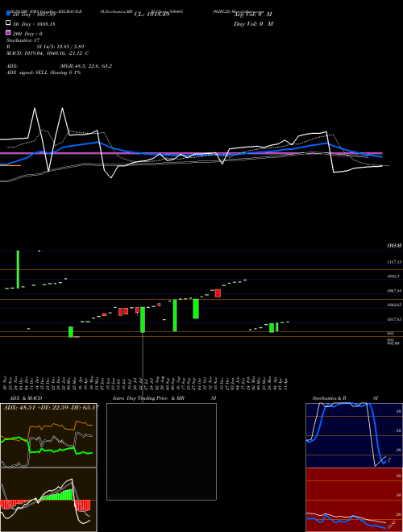This screenshot has width=403, height=532.
Task: Click the 'Stochastics: 17' readout
Action: [23, 40]
